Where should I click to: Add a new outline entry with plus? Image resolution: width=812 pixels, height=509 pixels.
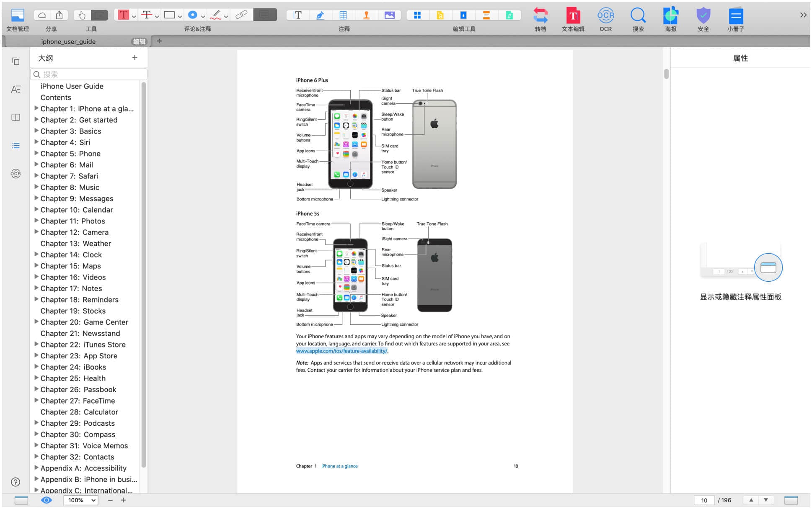pyautogui.click(x=134, y=58)
